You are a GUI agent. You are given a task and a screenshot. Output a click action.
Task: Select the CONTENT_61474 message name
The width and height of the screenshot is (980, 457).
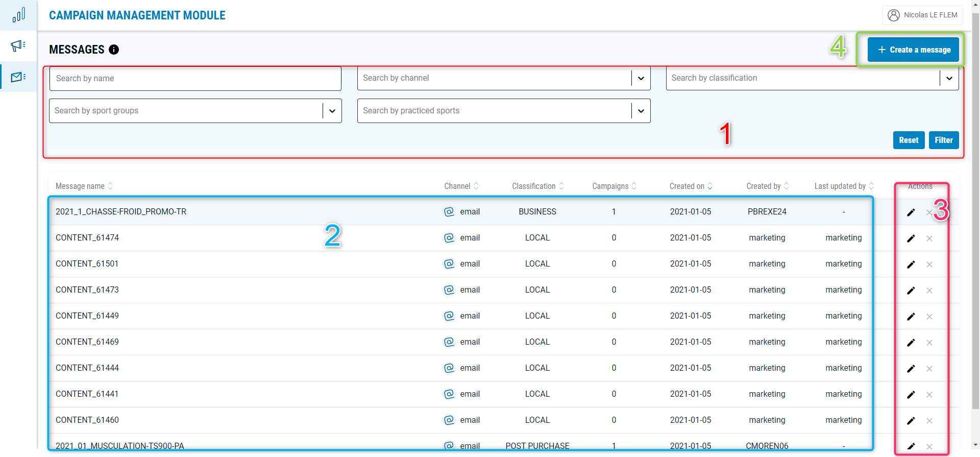pos(87,238)
